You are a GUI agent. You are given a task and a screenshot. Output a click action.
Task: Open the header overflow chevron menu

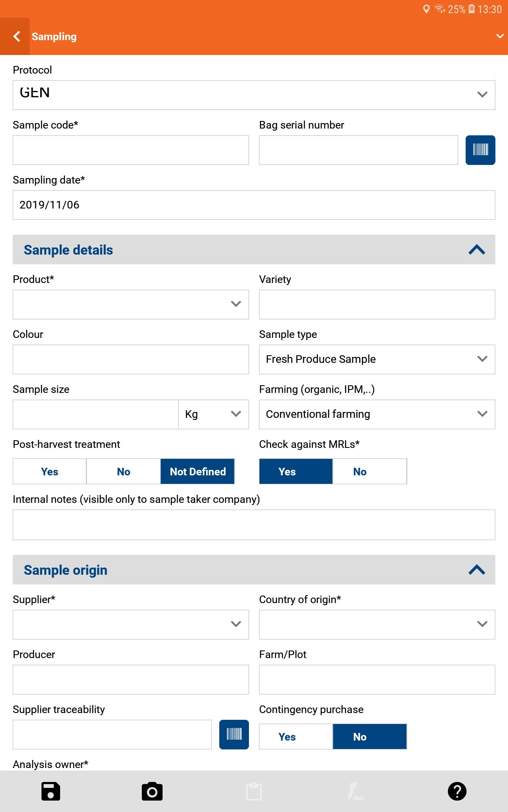click(500, 36)
